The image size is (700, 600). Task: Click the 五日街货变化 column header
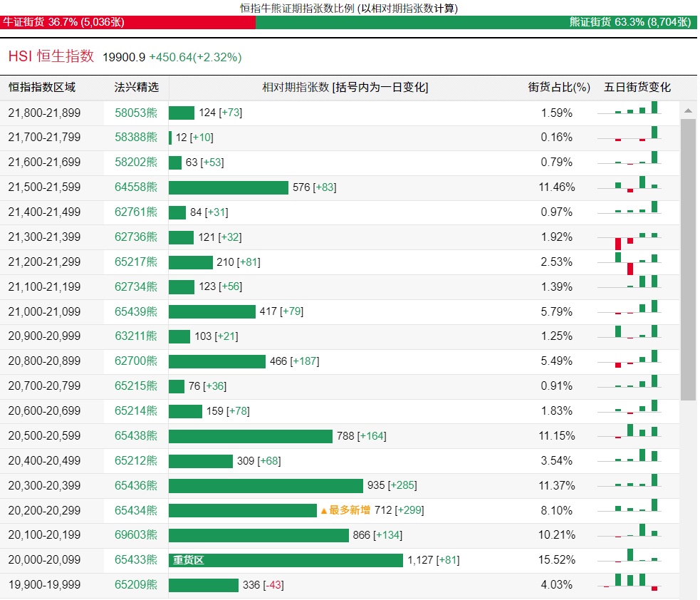637,87
